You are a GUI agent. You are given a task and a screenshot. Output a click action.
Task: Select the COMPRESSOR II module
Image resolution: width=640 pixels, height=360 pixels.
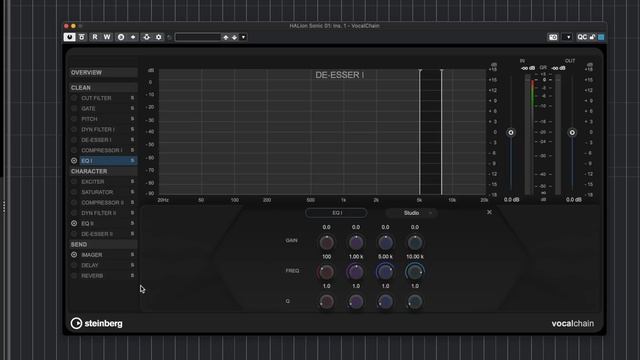[102, 203]
